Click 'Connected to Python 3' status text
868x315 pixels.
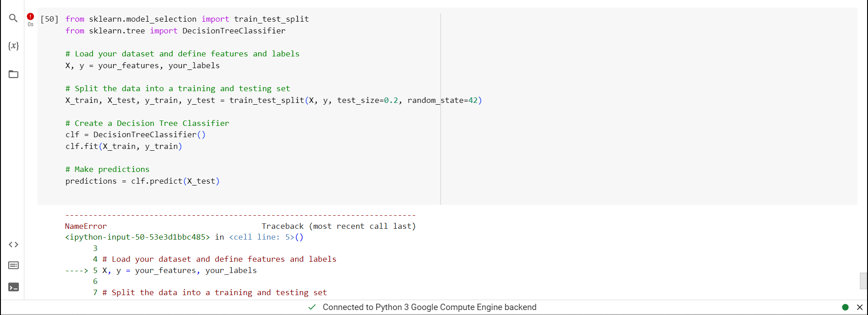(429, 307)
